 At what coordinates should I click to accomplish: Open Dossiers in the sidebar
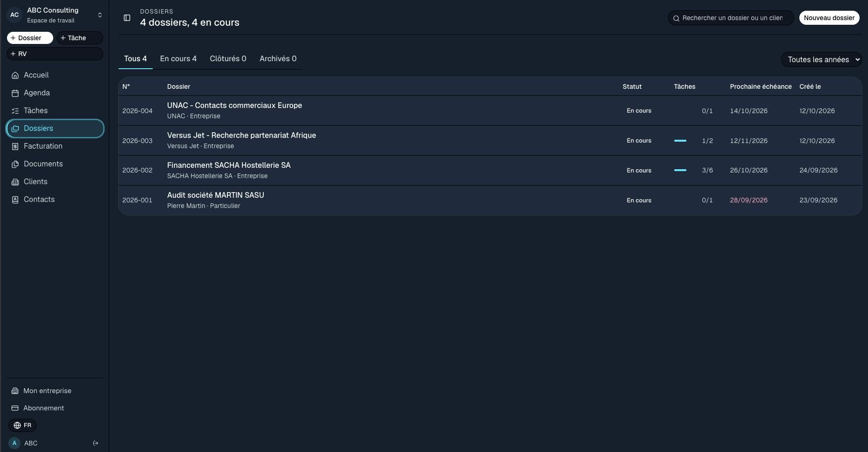55,129
